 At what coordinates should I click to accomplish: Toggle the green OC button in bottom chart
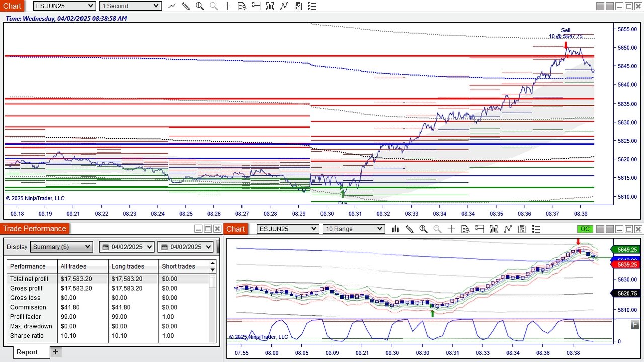(585, 229)
